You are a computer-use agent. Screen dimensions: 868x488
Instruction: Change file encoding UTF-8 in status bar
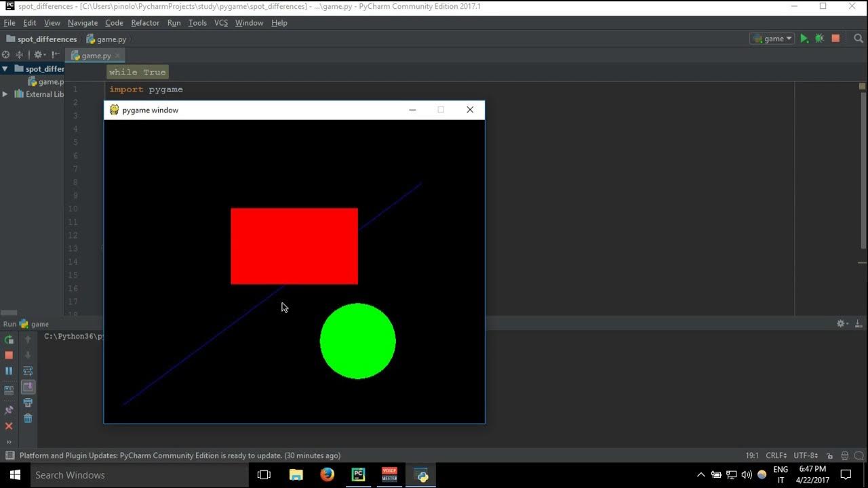coord(806,455)
